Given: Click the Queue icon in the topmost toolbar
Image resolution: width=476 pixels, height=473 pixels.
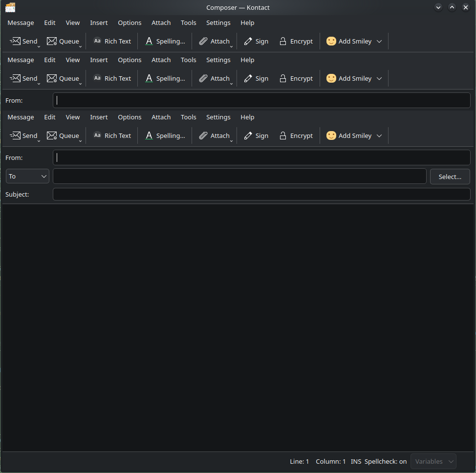Looking at the screenshot, I should tap(52, 42).
